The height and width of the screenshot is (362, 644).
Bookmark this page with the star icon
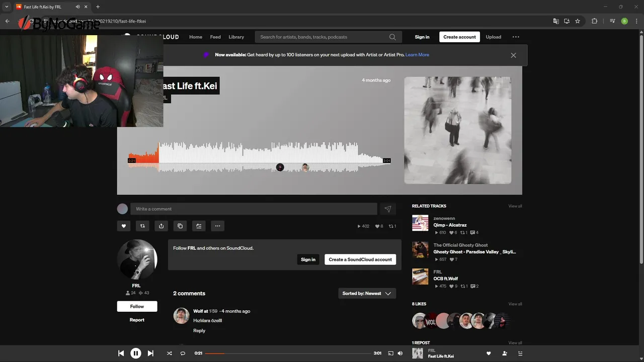[578, 21]
